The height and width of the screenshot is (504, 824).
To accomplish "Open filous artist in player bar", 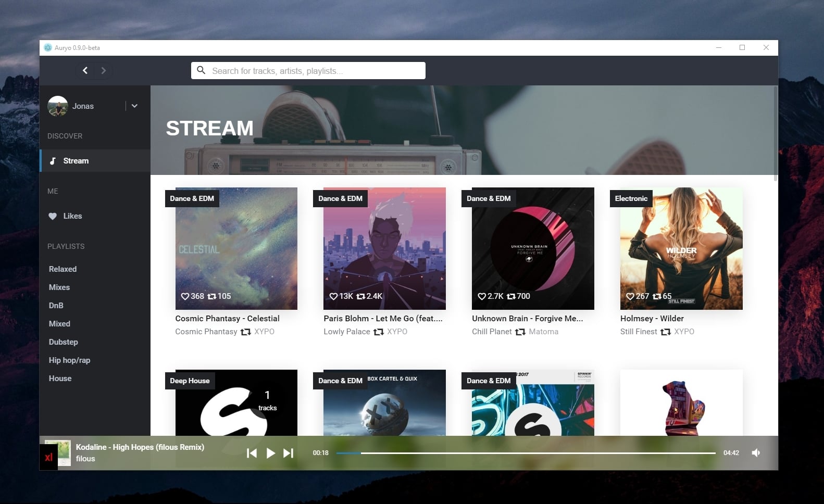I will click(x=85, y=459).
